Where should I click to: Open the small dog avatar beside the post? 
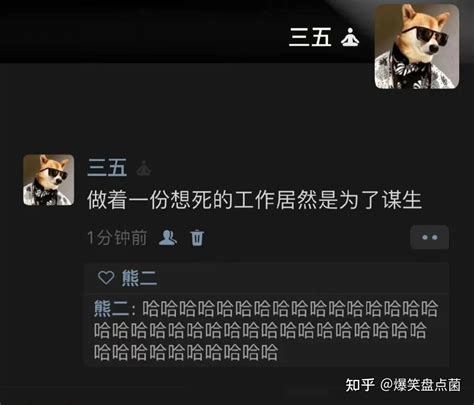click(x=49, y=180)
